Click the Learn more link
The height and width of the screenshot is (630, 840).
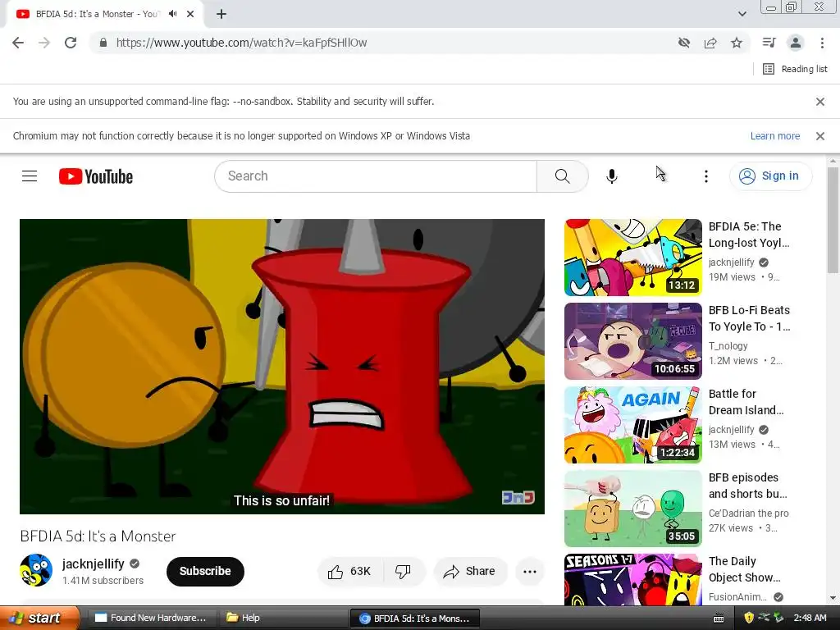774,136
